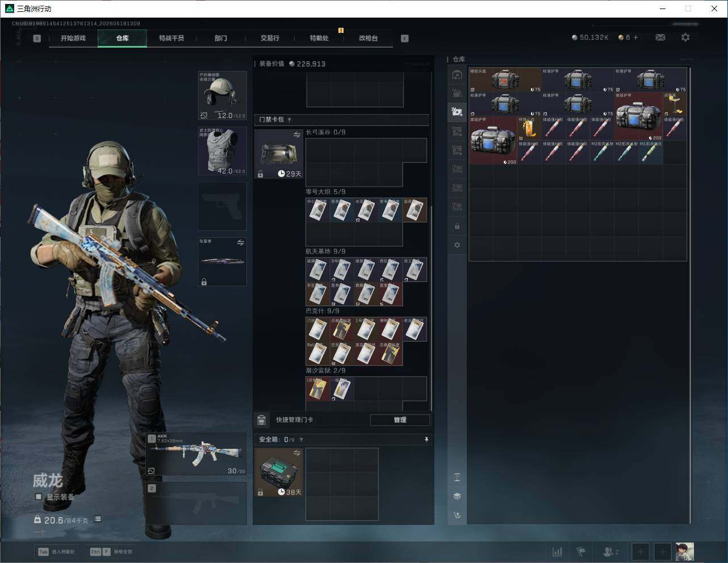Click swap arrows on the safe box
This screenshot has height=563, width=728.
click(297, 453)
